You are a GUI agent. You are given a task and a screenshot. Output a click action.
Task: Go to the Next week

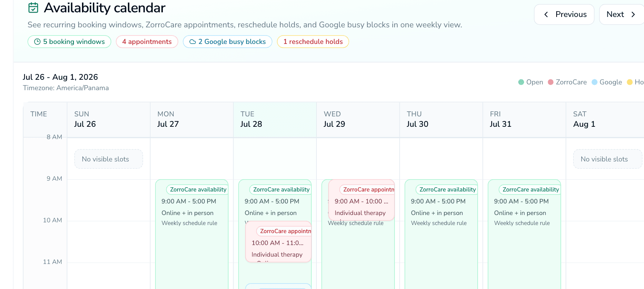point(622,15)
